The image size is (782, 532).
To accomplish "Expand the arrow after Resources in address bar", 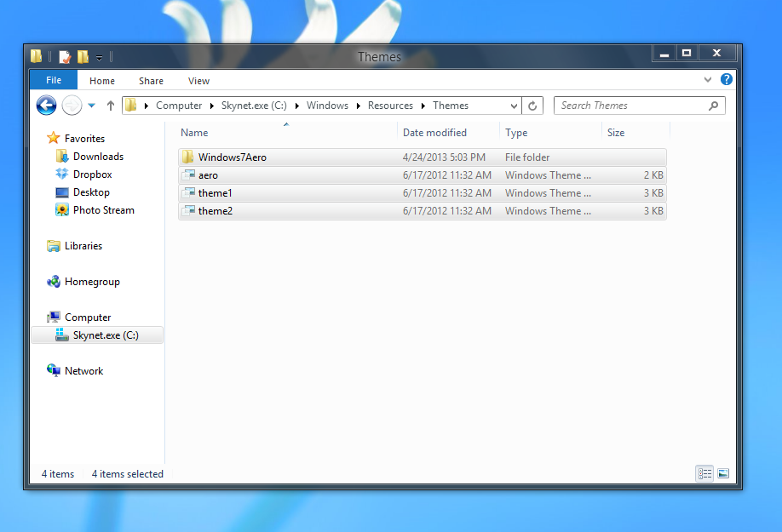I will 423,106.
